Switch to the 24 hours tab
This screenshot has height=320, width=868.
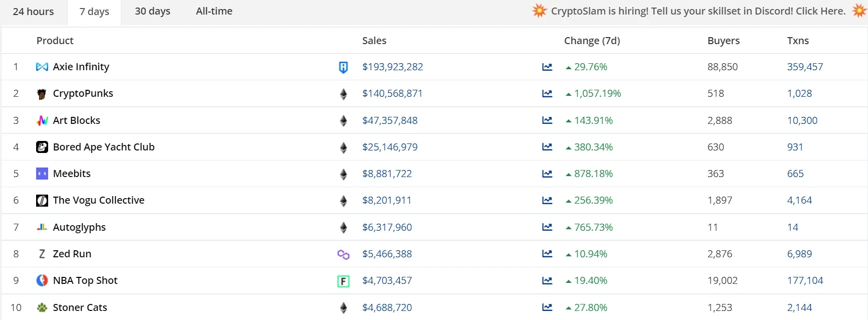point(33,12)
